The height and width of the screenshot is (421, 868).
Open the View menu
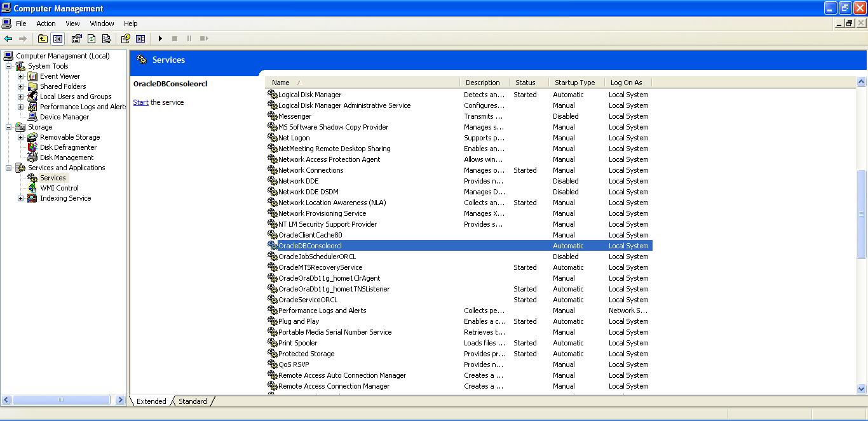tap(73, 23)
